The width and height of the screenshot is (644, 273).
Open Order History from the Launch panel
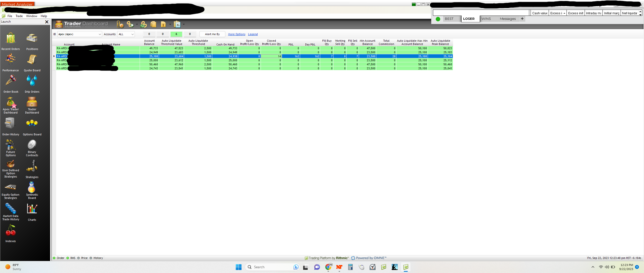click(x=11, y=127)
